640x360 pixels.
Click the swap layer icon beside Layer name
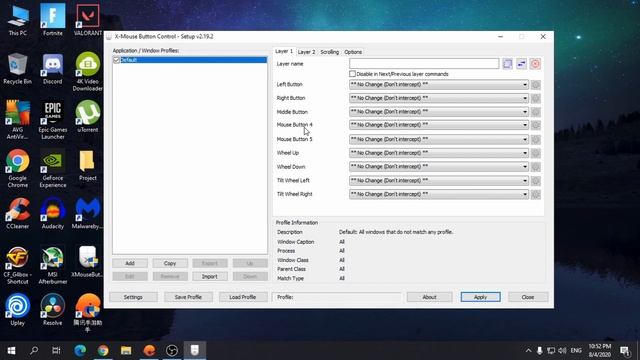pyautogui.click(x=521, y=64)
